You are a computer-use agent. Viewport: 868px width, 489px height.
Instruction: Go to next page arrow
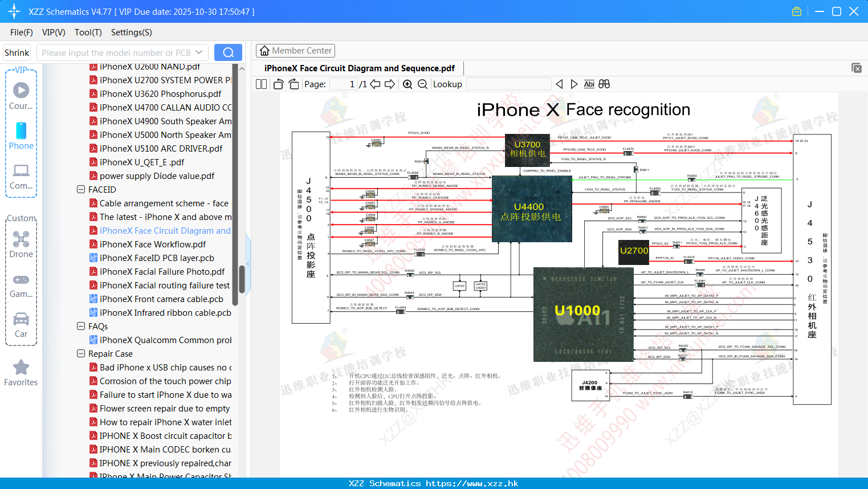click(390, 84)
